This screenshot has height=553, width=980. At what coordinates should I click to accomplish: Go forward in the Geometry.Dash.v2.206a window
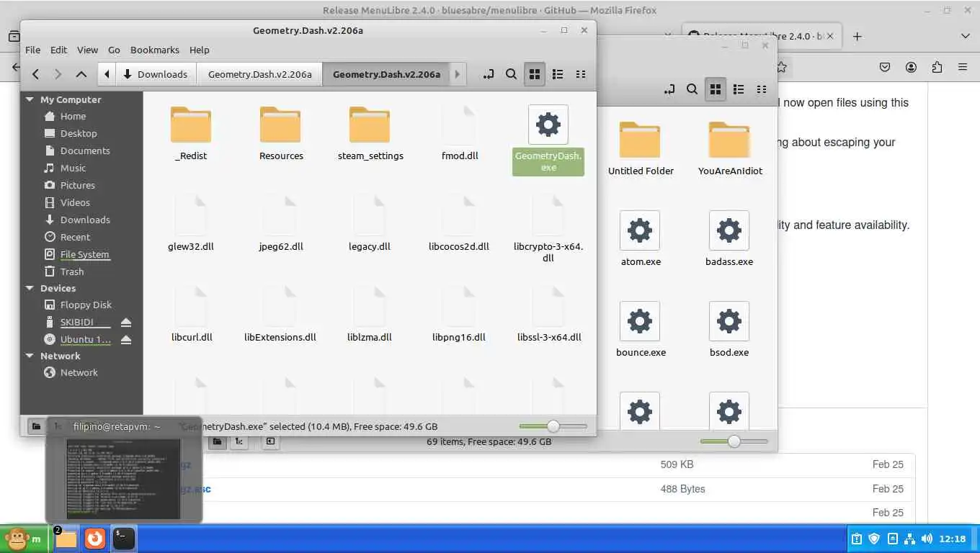58,74
